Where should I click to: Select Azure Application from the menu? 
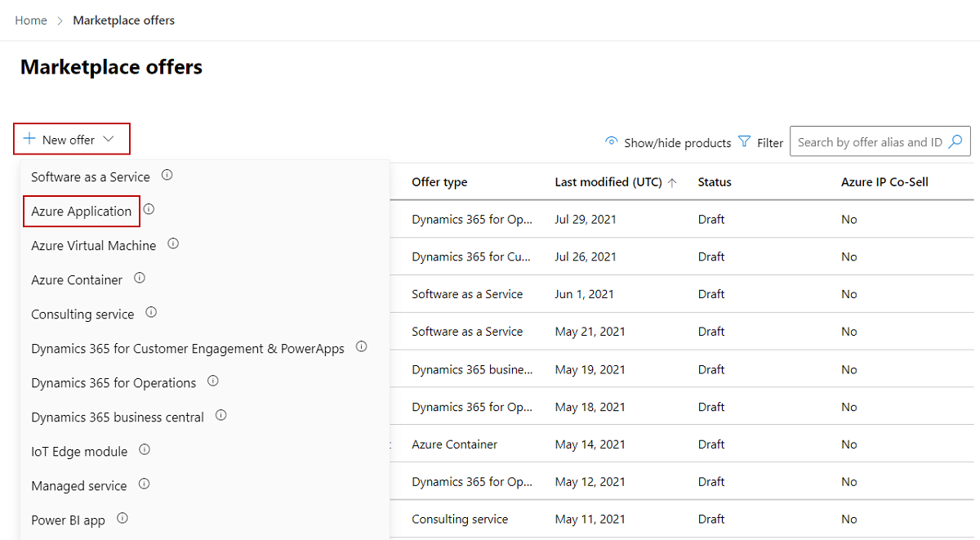coord(81,211)
